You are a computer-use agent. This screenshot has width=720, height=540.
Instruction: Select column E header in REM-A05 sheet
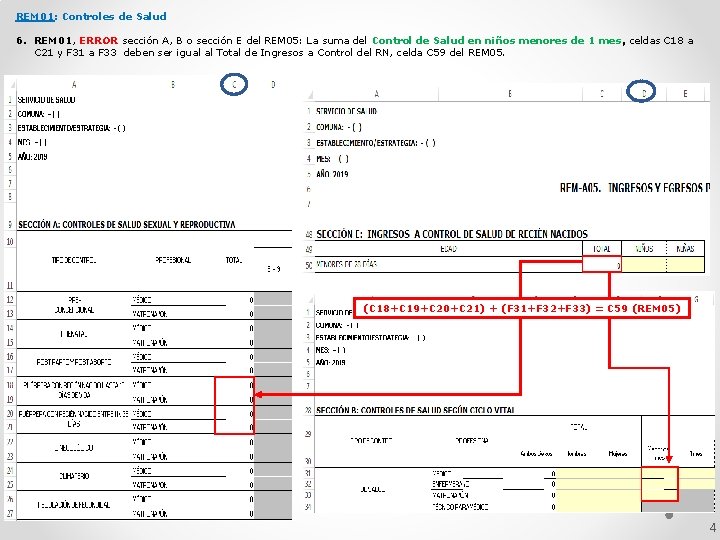click(x=685, y=94)
